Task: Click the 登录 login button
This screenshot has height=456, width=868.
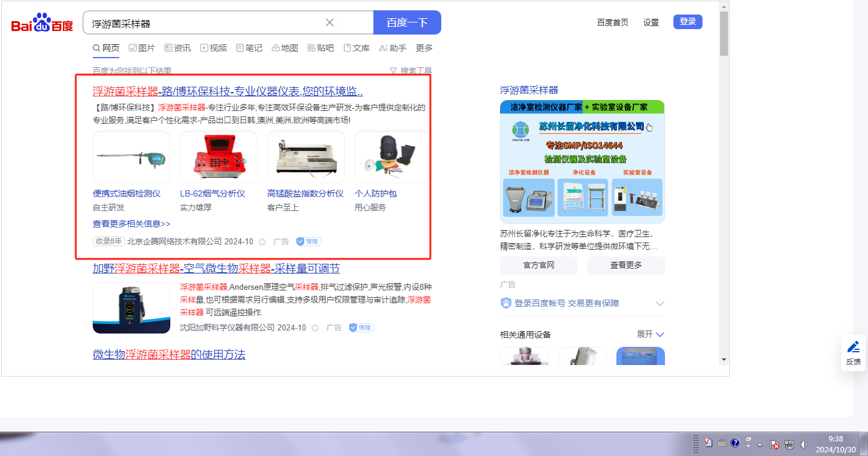Action: (x=688, y=22)
